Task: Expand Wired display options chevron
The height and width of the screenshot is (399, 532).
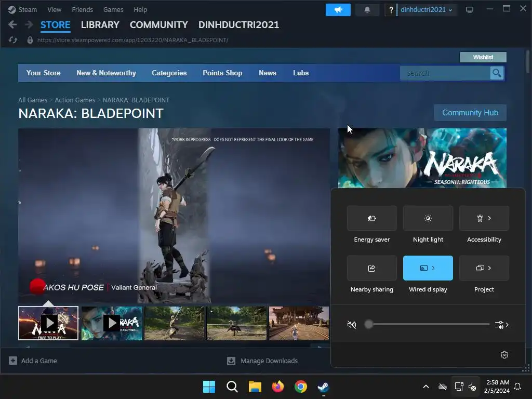Action: (433, 268)
